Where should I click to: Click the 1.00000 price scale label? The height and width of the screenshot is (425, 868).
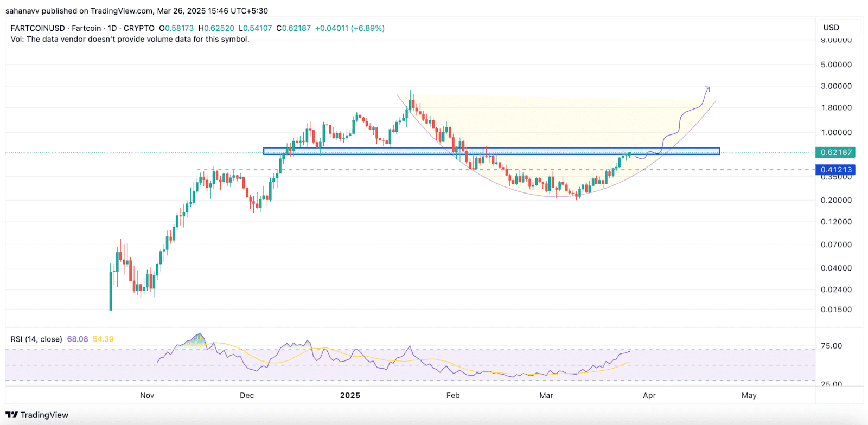pyautogui.click(x=836, y=133)
